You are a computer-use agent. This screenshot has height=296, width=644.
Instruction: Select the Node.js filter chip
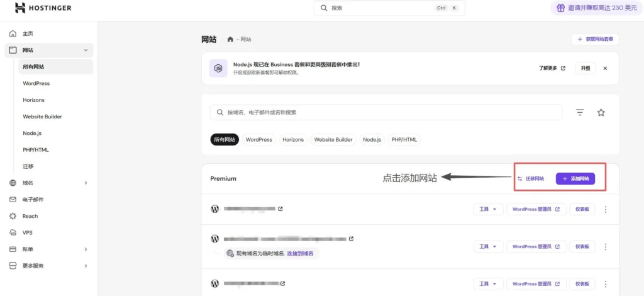[372, 140]
